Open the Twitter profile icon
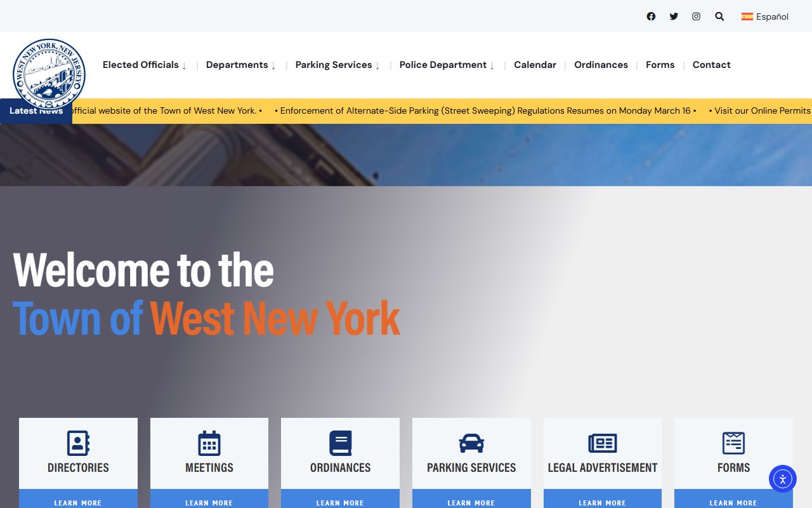The height and width of the screenshot is (508, 812). coord(674,17)
